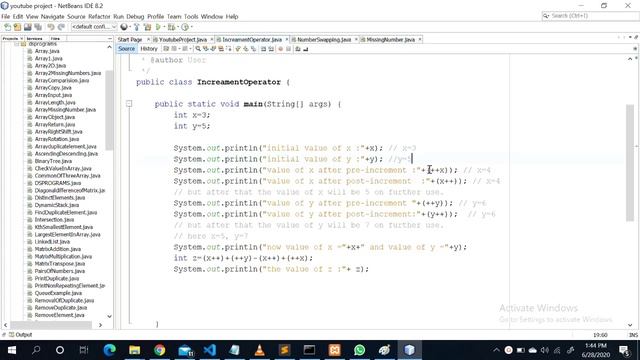Screen dimensions: 640x360
Task: Run the project with green play icon
Action: (158, 27)
